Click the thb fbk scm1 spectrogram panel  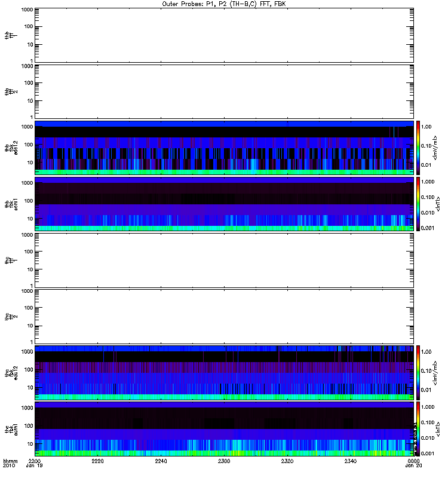[x=224, y=204]
